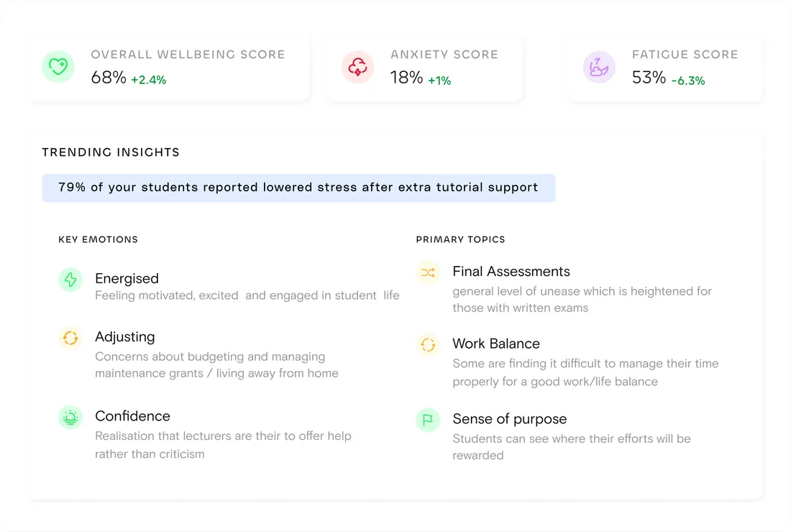Click the 79% lowered stress insight banner
The width and height of the screenshot is (791, 532).
click(x=298, y=188)
